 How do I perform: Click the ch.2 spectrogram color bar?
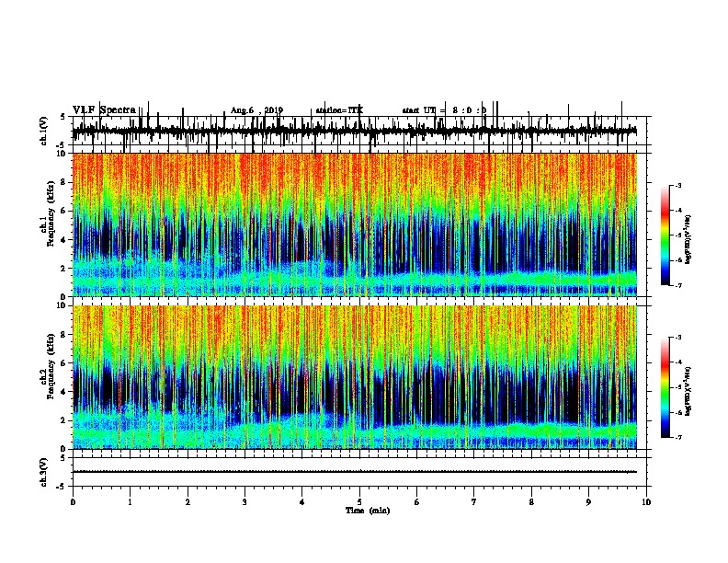coord(665,387)
